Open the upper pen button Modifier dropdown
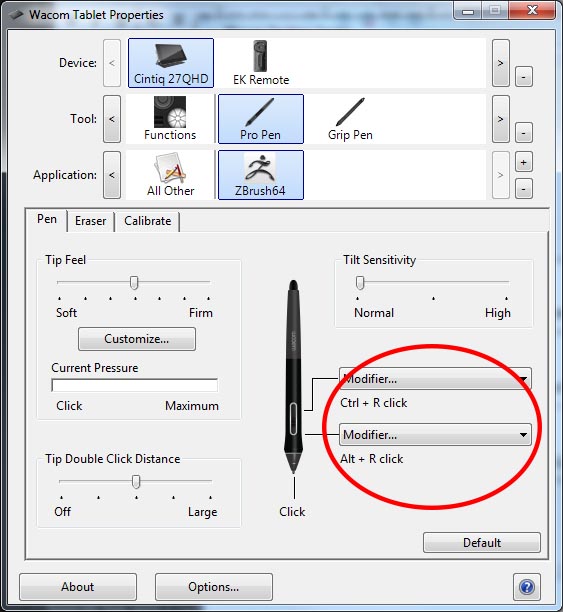This screenshot has width=563, height=612. tap(435, 379)
